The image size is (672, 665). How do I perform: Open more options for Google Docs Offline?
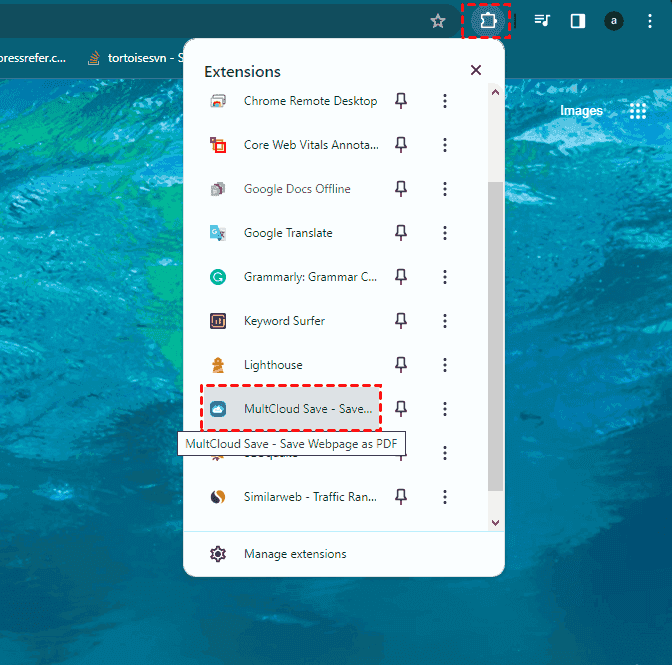[445, 189]
